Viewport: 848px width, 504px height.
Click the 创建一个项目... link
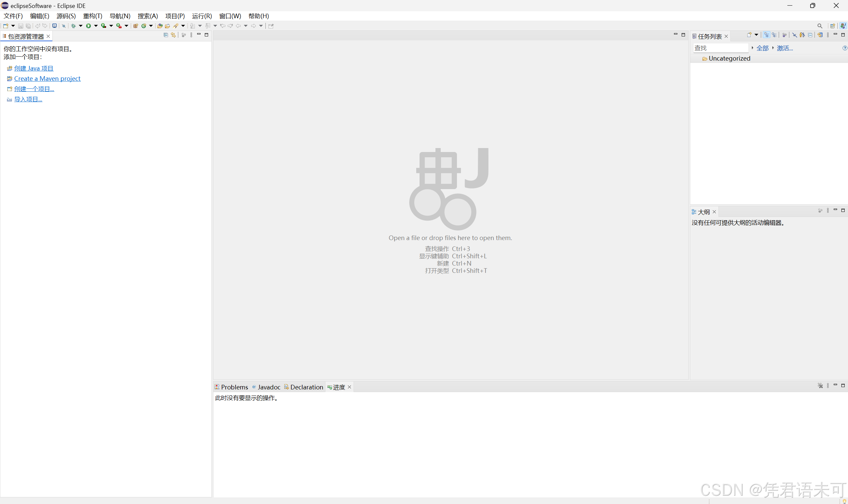[x=34, y=89]
